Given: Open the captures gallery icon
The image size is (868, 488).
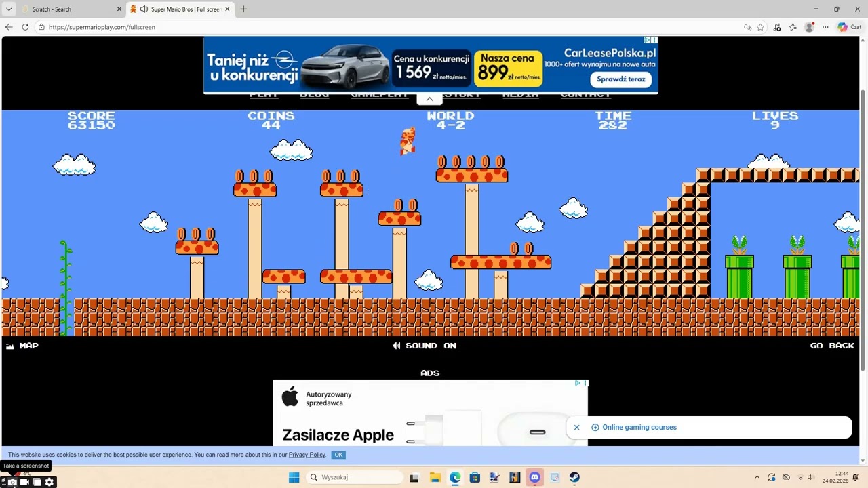Looking at the screenshot, I should pos(37,482).
